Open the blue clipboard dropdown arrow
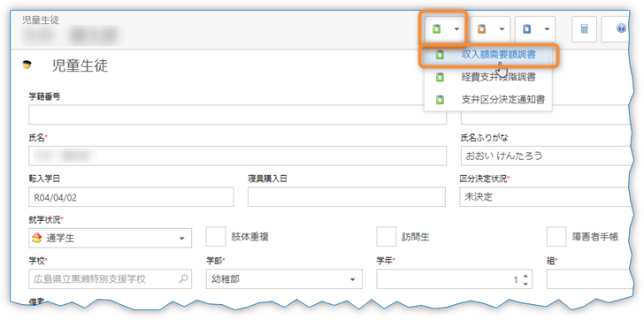 (x=547, y=29)
